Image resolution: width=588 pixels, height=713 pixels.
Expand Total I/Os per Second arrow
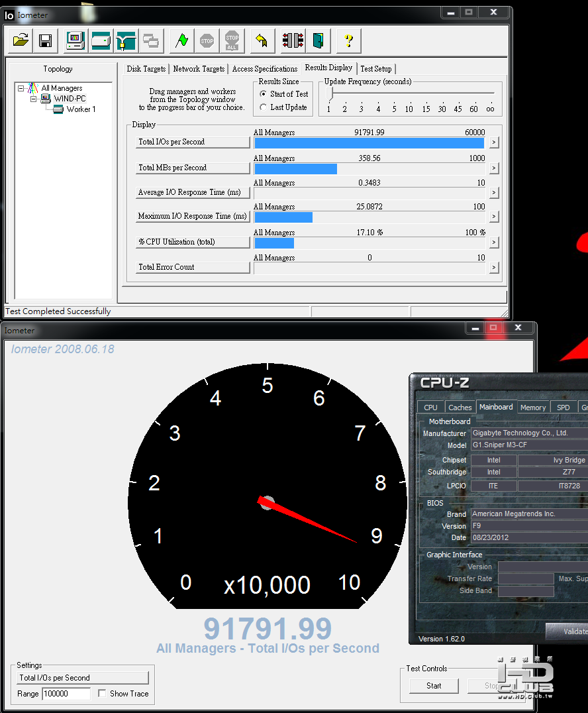pos(493,142)
